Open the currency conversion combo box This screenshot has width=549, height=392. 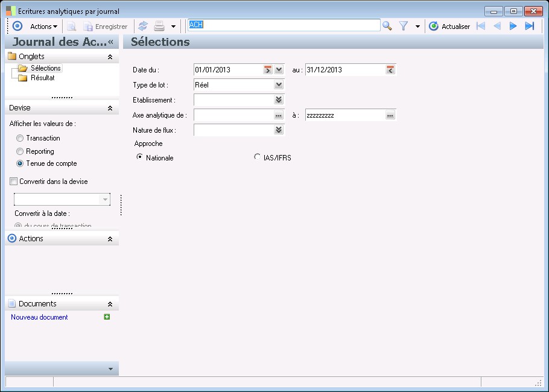click(62, 199)
